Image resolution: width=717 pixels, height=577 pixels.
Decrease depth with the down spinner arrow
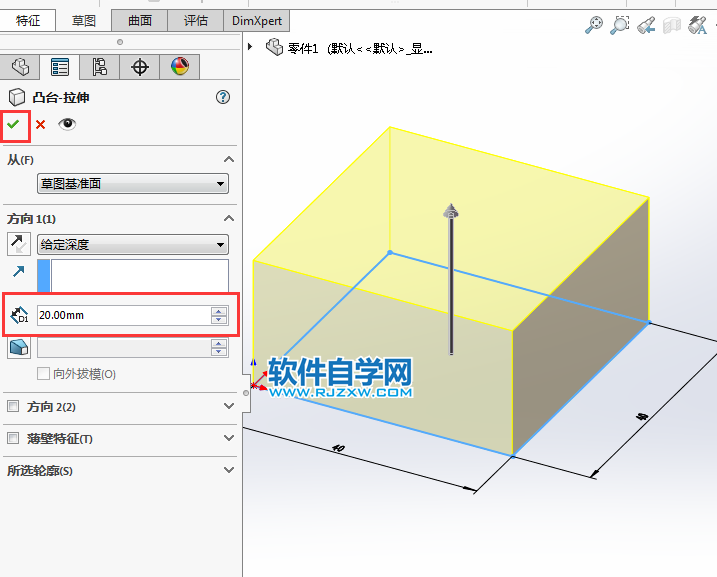click(219, 320)
